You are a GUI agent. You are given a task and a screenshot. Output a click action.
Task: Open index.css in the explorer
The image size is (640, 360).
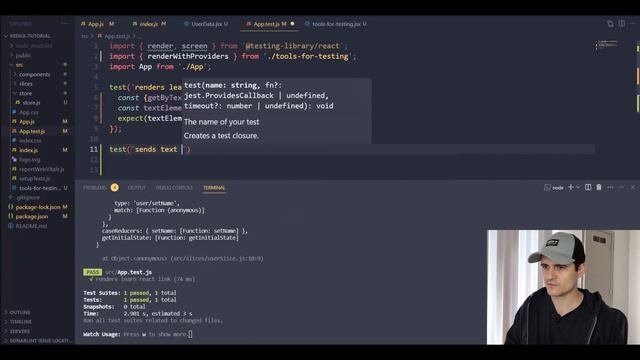tap(30, 140)
